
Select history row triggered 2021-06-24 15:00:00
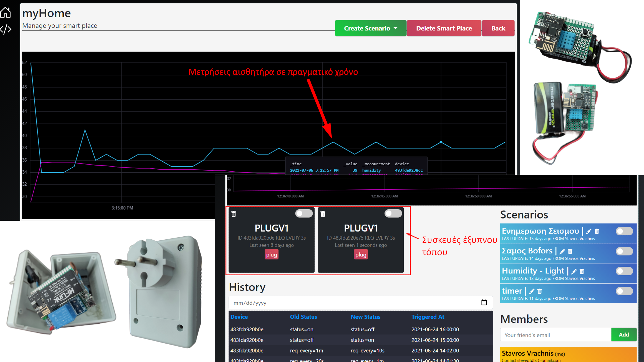[361, 340]
